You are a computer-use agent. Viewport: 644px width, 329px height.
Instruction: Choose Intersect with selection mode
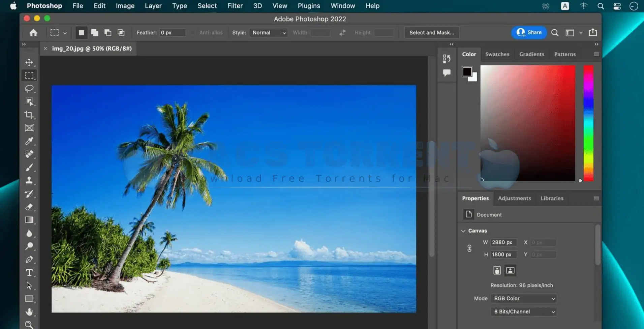coord(121,33)
